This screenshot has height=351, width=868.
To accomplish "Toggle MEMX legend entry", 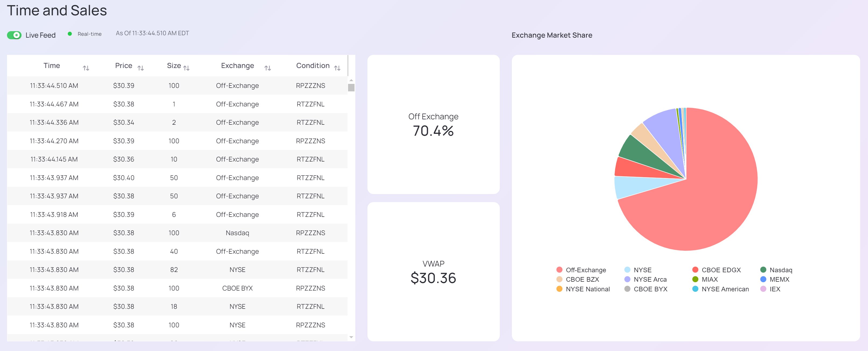I will [779, 279].
